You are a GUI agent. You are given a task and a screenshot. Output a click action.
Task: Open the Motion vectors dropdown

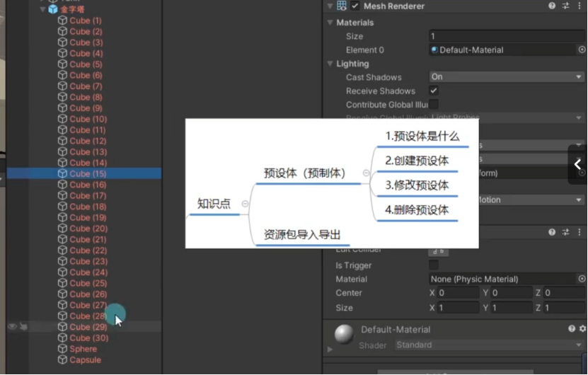(x=531, y=200)
